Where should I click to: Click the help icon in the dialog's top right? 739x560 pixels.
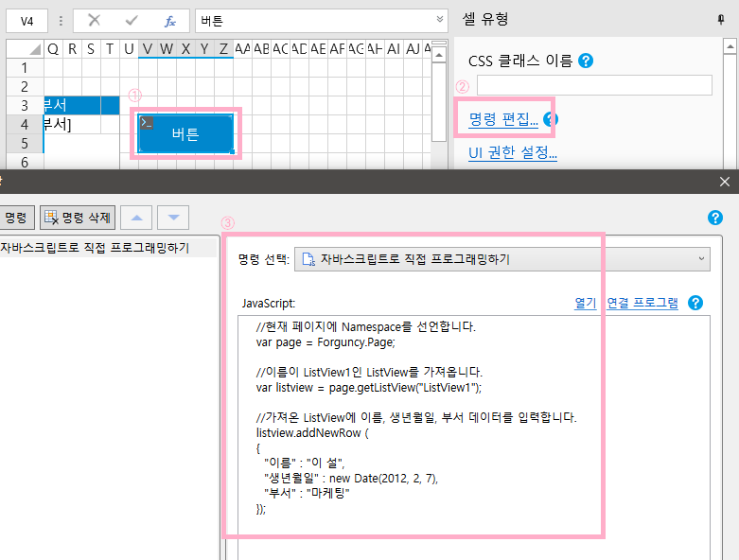[x=715, y=219]
